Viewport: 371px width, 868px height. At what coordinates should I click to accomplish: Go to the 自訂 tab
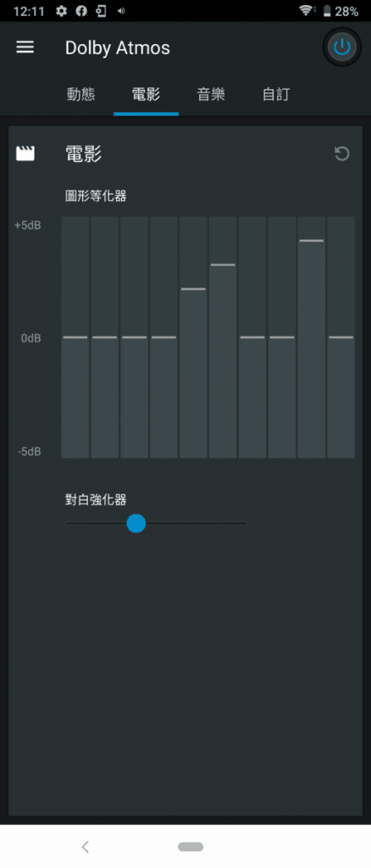(276, 95)
